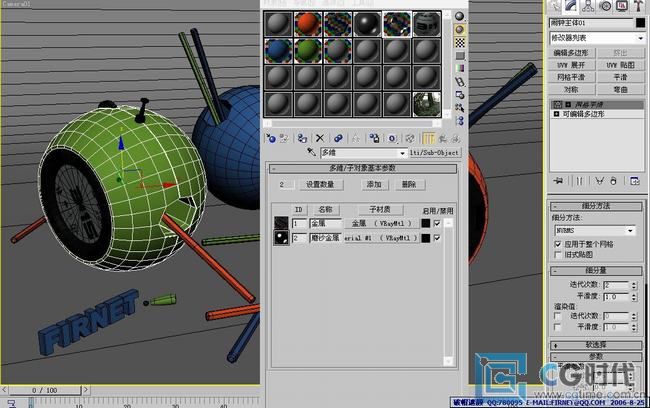
Task: Open the 修改器列表 dropdown
Action: tap(597, 38)
